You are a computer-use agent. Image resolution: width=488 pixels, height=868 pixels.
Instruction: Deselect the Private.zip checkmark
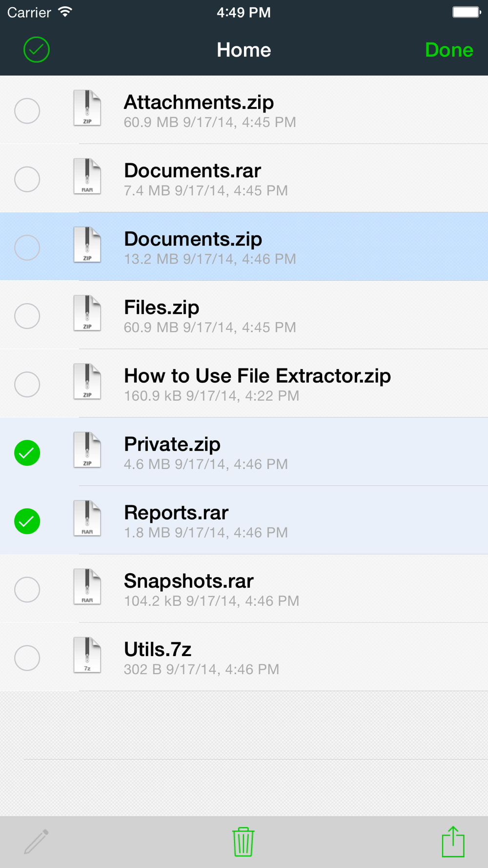point(27,453)
